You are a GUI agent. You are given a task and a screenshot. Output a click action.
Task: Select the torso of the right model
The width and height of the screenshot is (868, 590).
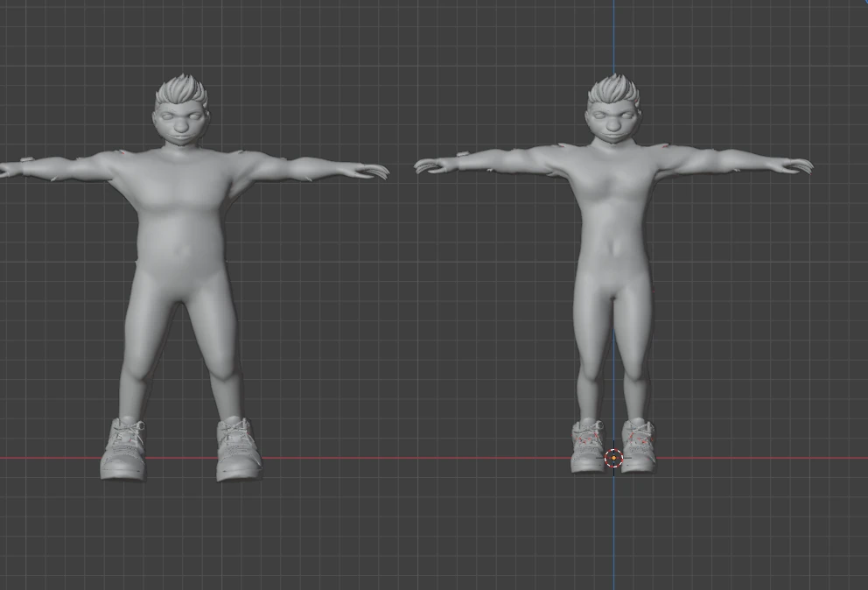(612, 219)
